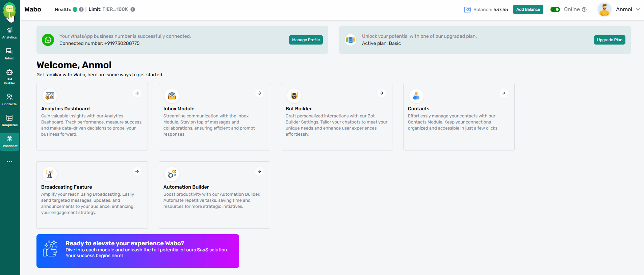The height and width of the screenshot is (275, 644).
Task: Click the gradient elevate experience banner
Action: coord(137,251)
